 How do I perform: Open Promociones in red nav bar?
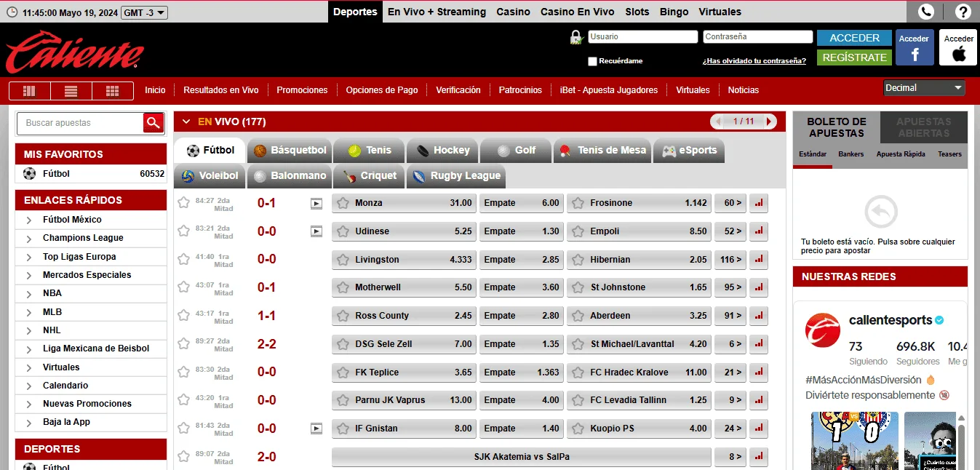[x=302, y=90]
